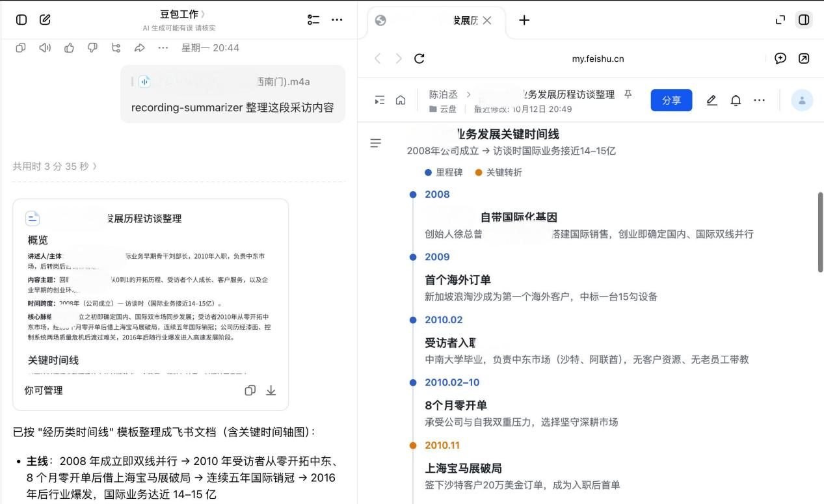Click the my.feishu.cn address bar

[x=598, y=59]
